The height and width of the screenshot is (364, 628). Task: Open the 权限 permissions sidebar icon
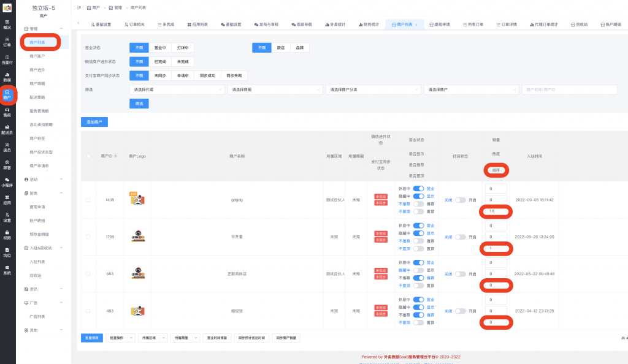[7, 235]
